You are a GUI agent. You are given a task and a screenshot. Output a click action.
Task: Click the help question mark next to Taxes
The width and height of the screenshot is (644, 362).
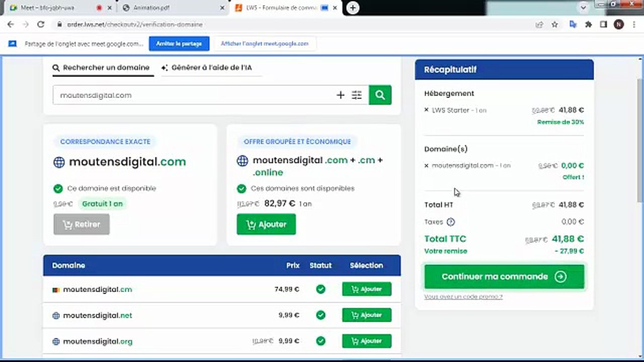click(x=451, y=222)
